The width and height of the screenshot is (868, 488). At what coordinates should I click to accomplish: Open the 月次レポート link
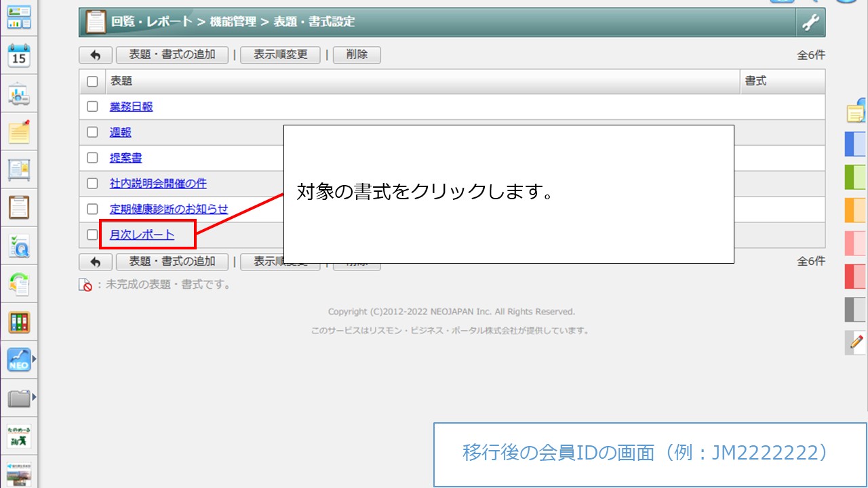coord(142,235)
